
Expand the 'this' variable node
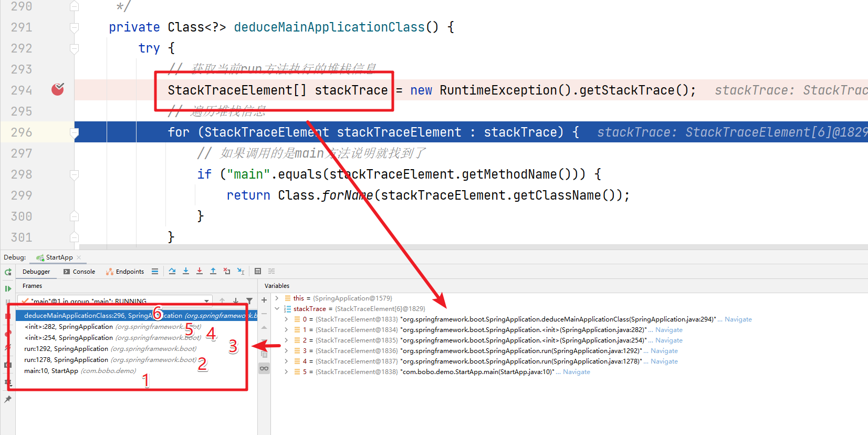[x=277, y=298]
